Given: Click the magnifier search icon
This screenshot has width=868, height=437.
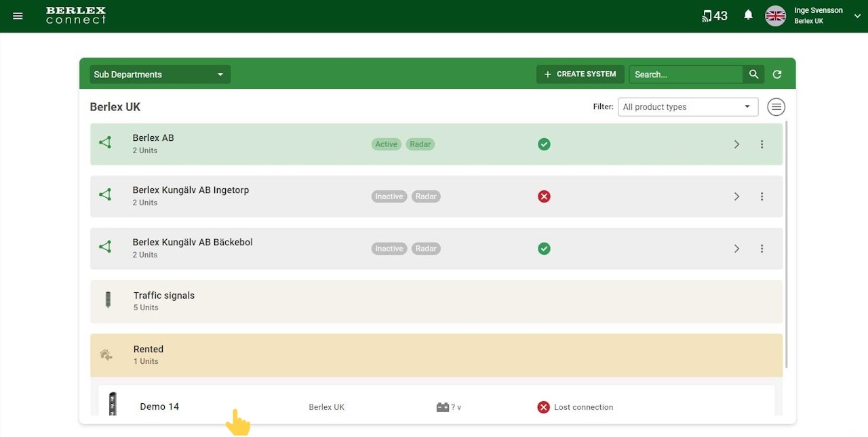Looking at the screenshot, I should pyautogui.click(x=753, y=75).
